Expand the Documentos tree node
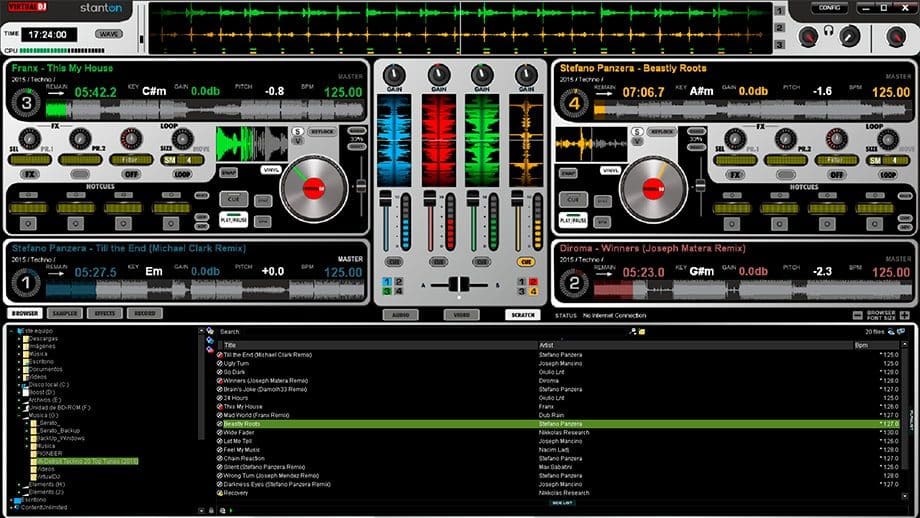Viewport: 920px width, 518px height. click(19, 370)
